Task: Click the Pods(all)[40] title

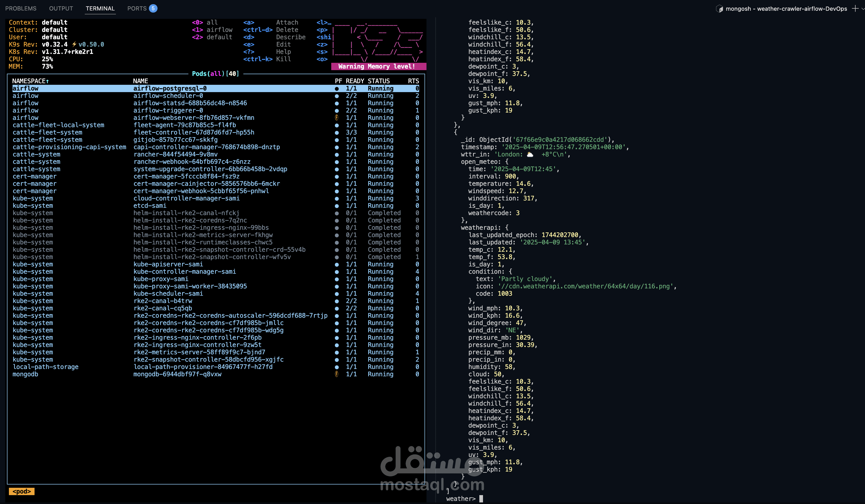Action: pyautogui.click(x=216, y=74)
